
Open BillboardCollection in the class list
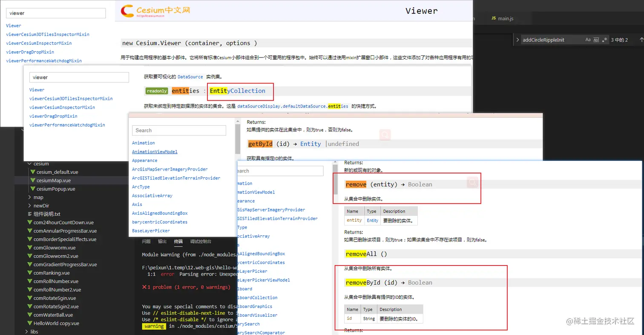pos(258,297)
